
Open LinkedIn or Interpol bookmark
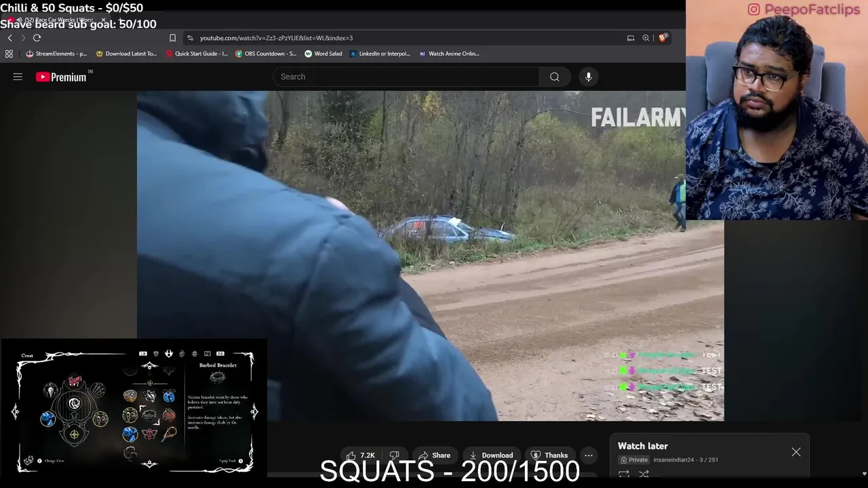(x=380, y=54)
